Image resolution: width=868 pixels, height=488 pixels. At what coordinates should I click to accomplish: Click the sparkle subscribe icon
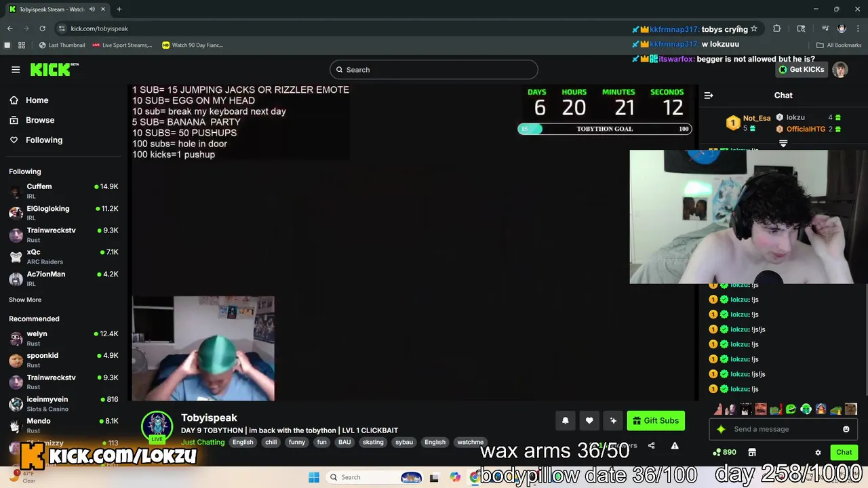(x=613, y=421)
